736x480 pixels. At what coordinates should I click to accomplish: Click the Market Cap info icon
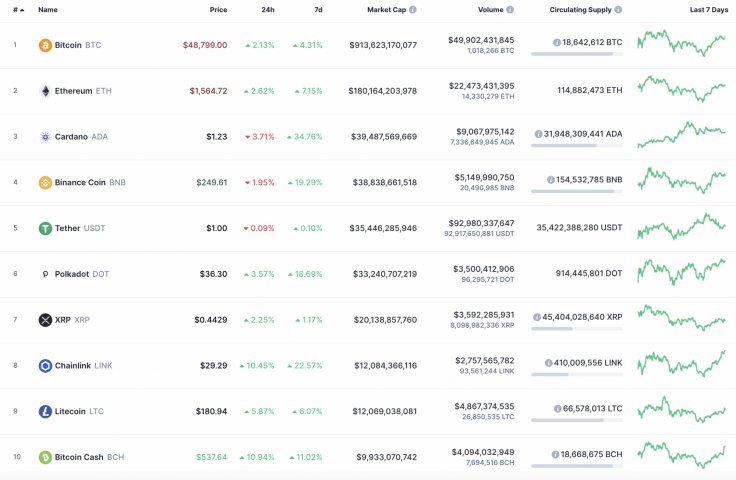[413, 9]
